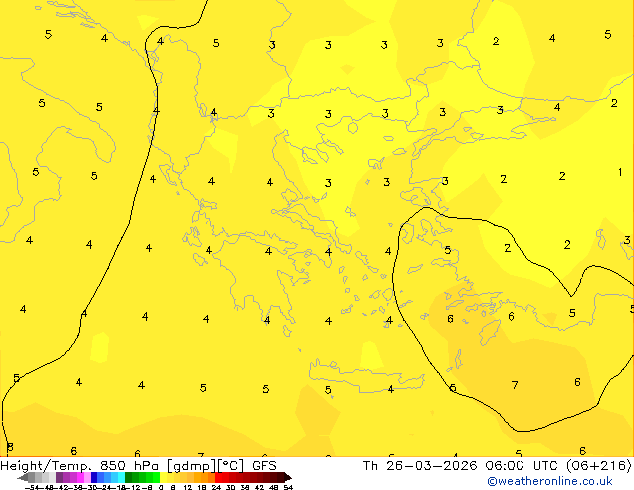Pick the orange swatch above the 18 label
Image resolution: width=634 pixels, height=490 pixels.
tap(204, 477)
